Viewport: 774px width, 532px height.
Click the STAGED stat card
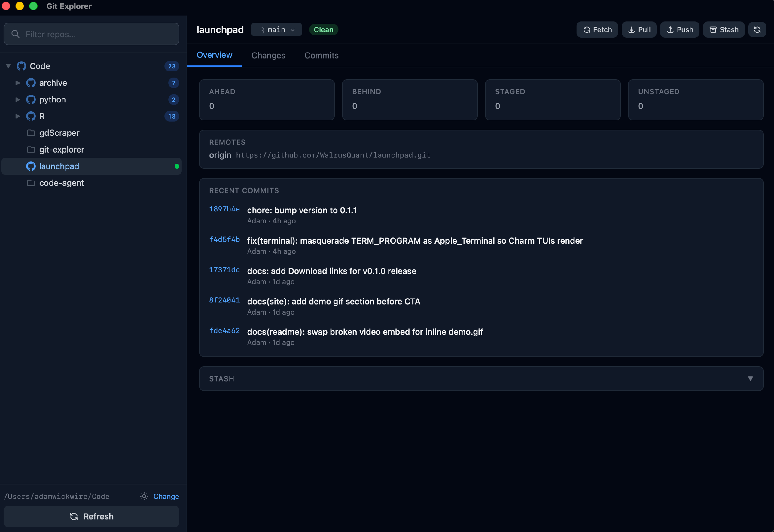[x=553, y=100]
